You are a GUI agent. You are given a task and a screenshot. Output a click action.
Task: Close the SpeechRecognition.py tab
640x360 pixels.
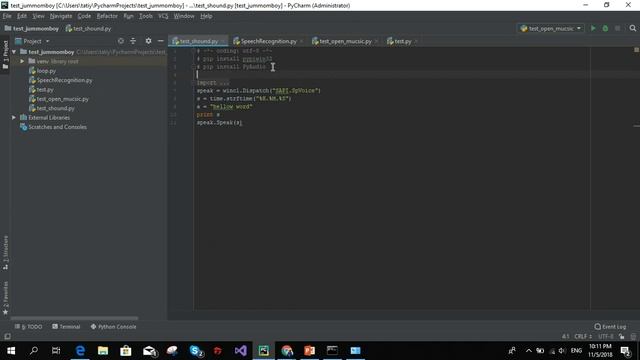tap(302, 41)
